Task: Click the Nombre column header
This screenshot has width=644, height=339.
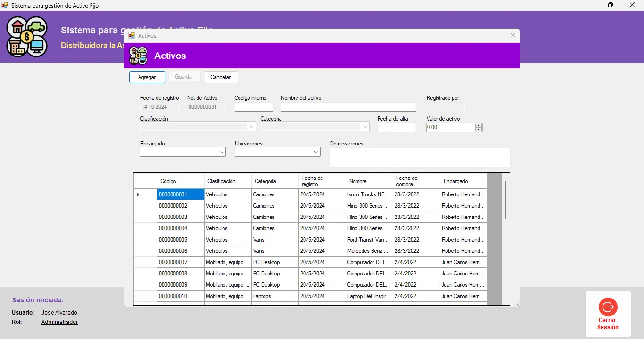Action: pyautogui.click(x=369, y=181)
